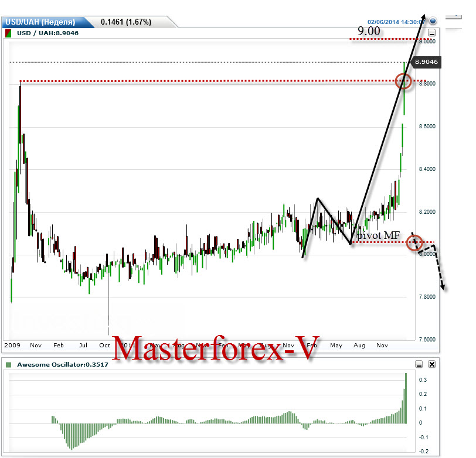Click the 7.6000 price axis label

point(427,340)
